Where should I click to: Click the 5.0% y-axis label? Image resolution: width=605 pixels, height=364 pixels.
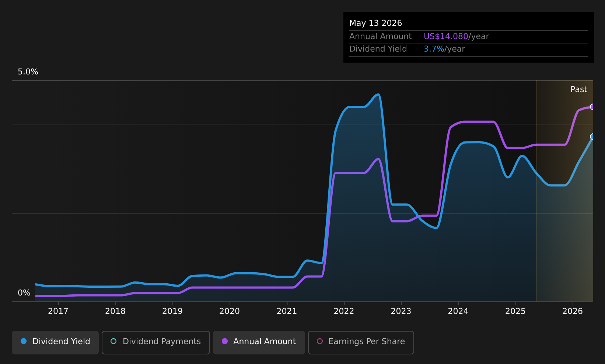[28, 72]
